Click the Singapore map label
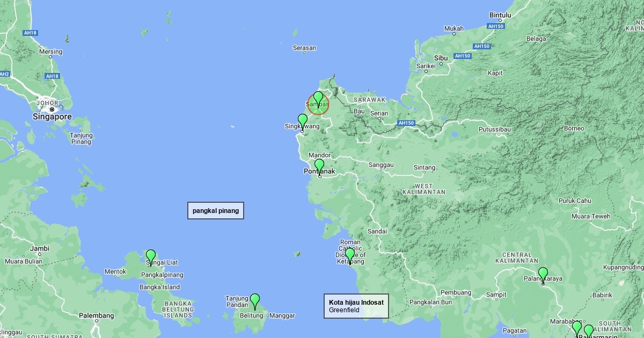 [52, 117]
